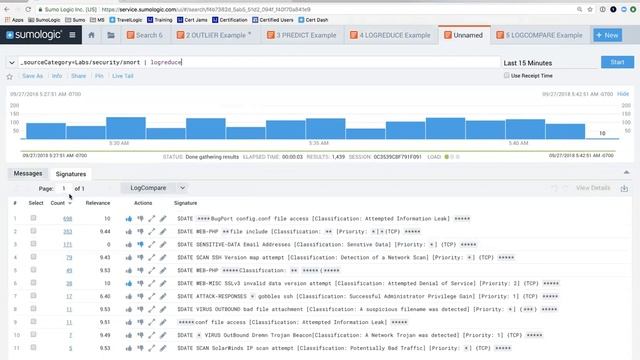
Task: Edit the BugPort config.conf signature
Action: click(163, 219)
